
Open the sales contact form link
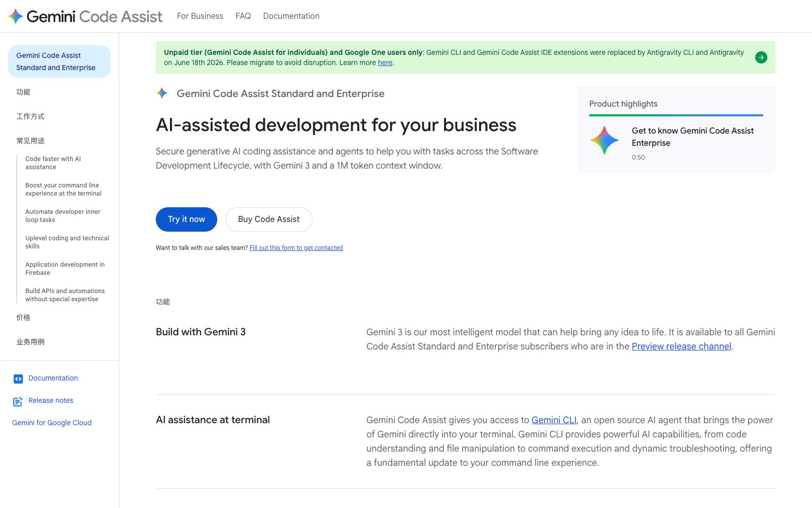296,248
